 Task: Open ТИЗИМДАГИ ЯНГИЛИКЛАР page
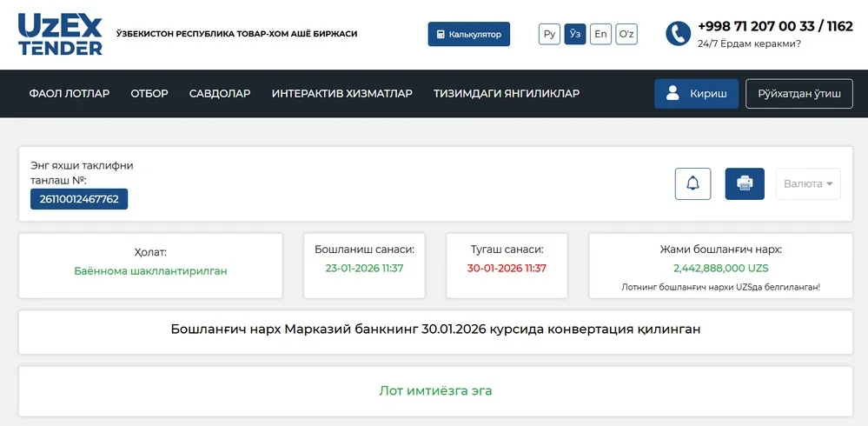coord(507,94)
